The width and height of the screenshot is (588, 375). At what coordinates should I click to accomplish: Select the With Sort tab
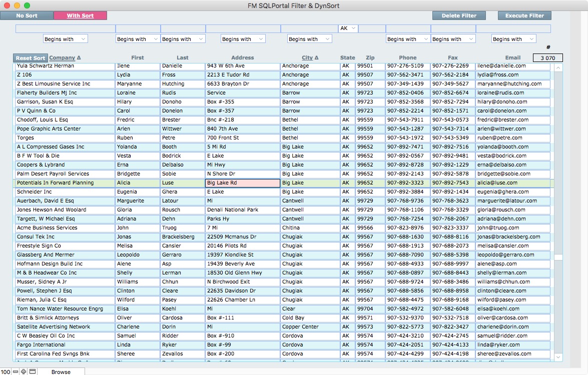coord(80,15)
